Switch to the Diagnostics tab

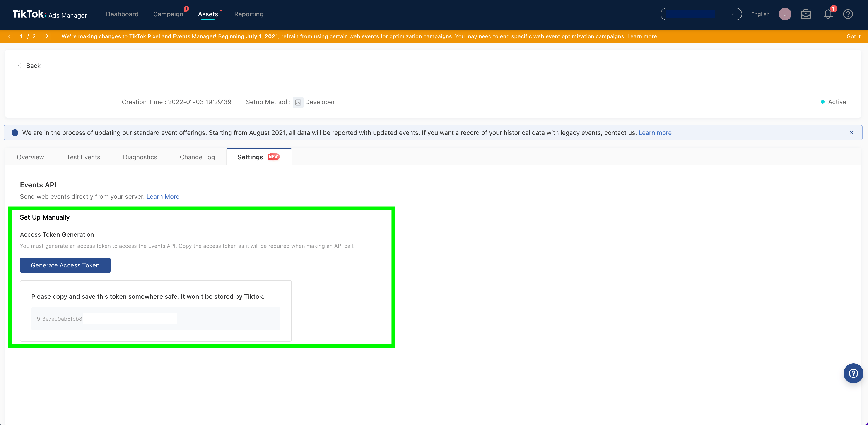click(x=140, y=157)
